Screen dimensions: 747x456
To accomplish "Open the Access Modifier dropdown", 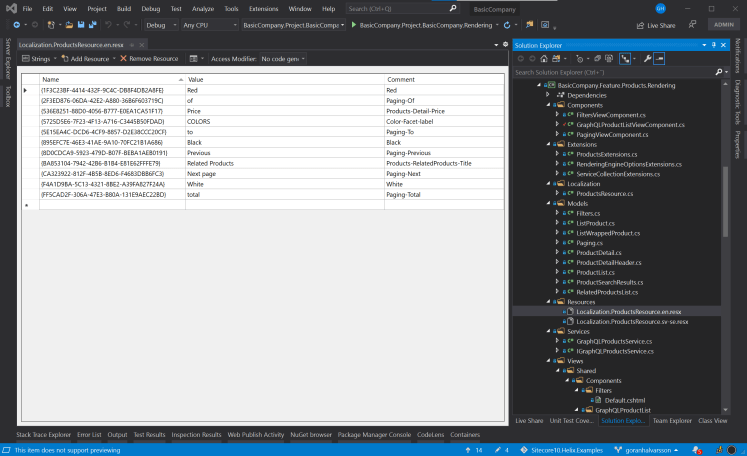I will point(282,59).
